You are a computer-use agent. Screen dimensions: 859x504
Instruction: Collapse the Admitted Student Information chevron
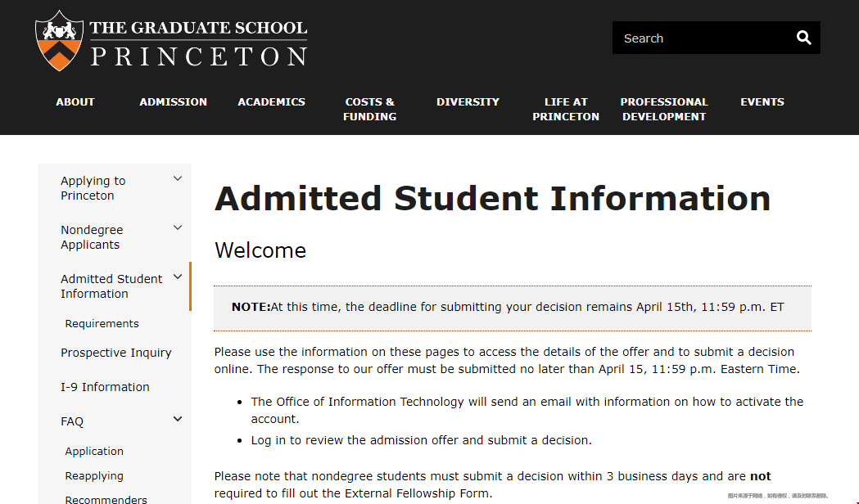178,277
